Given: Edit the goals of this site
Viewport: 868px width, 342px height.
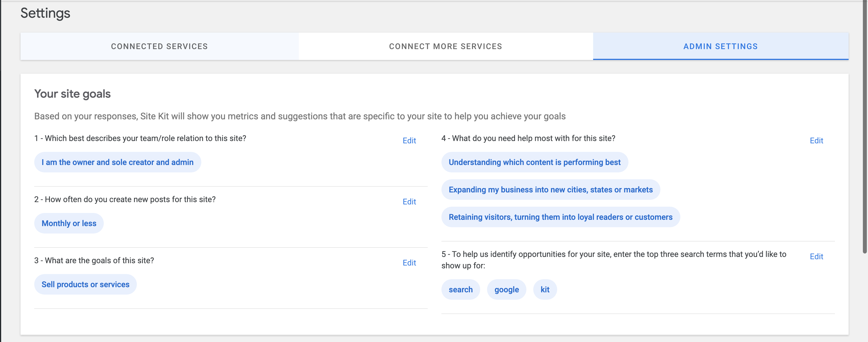Looking at the screenshot, I should point(409,263).
